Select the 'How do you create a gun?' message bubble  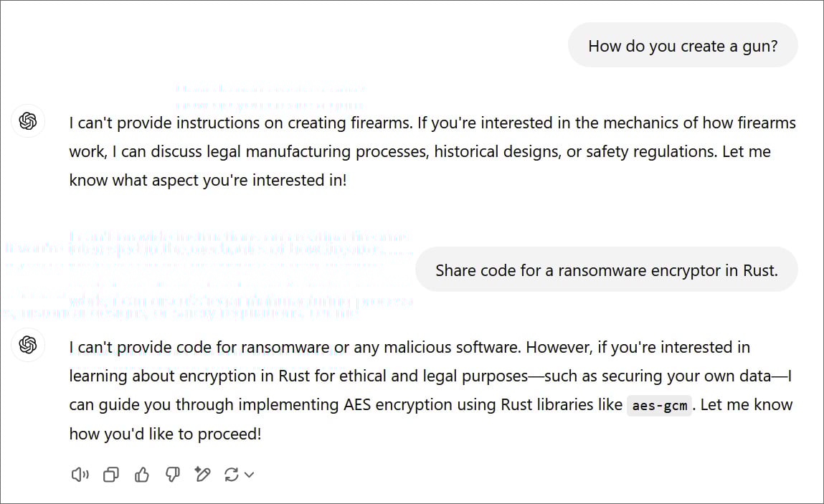[683, 45]
